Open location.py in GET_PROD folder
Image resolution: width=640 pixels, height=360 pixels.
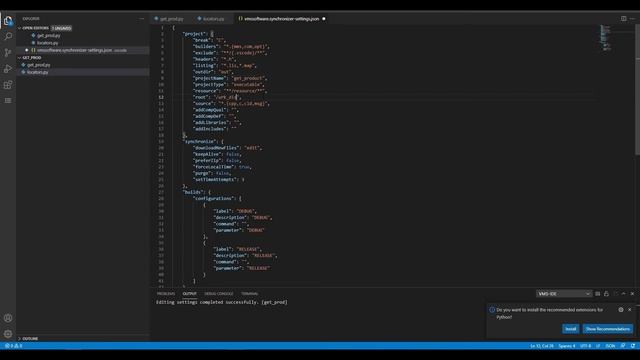38,72
